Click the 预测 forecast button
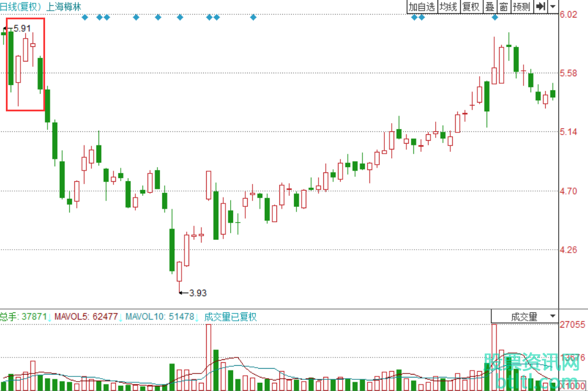 pyautogui.click(x=522, y=6)
